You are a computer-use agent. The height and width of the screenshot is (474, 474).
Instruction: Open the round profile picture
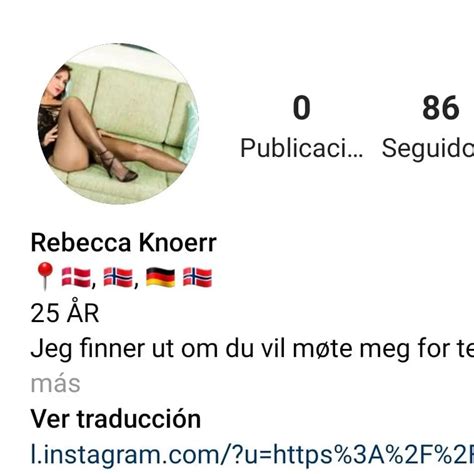[x=118, y=124]
